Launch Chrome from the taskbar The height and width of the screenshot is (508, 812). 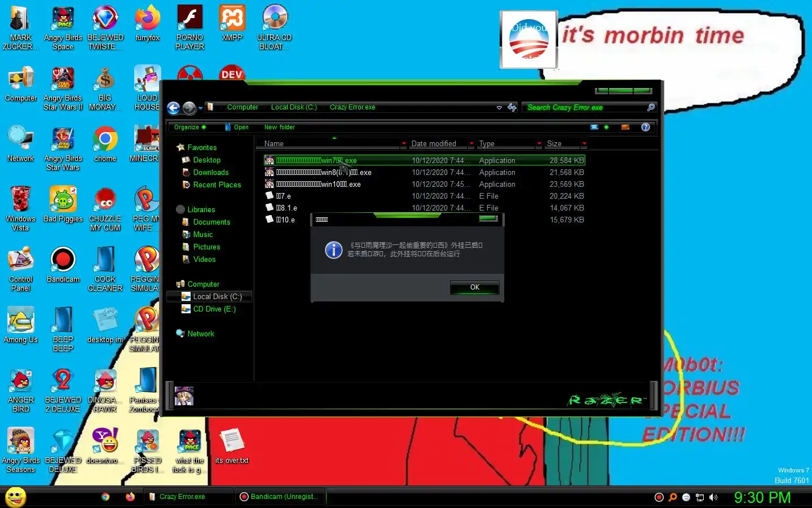tap(105, 497)
